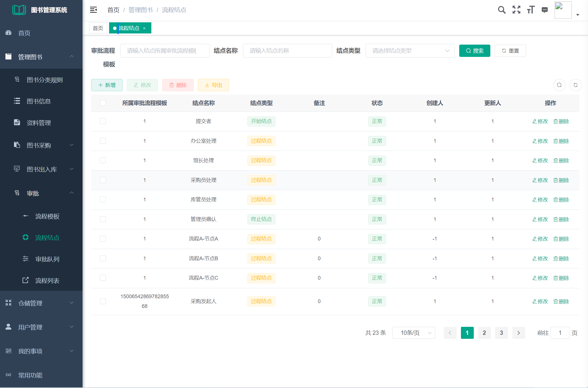Click the circular refresh table icon
588x388 pixels.
(575, 85)
